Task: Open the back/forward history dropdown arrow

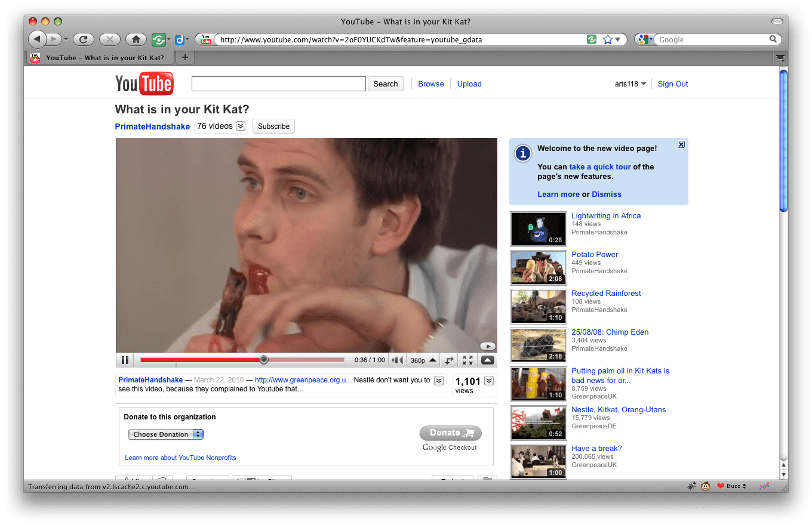Action: (66, 40)
